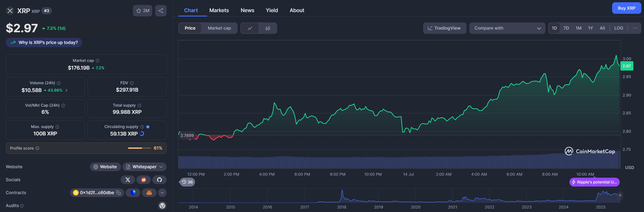
Task: Select line chart style
Action: tap(250, 28)
